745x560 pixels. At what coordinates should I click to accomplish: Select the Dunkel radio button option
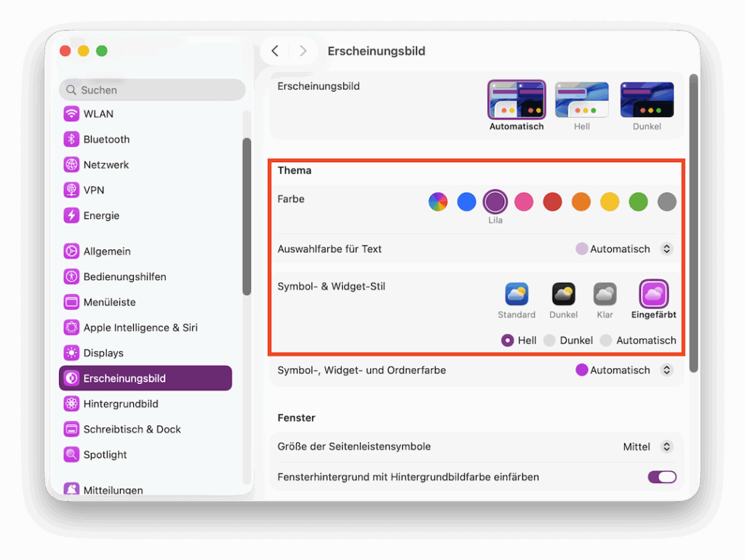click(x=550, y=340)
